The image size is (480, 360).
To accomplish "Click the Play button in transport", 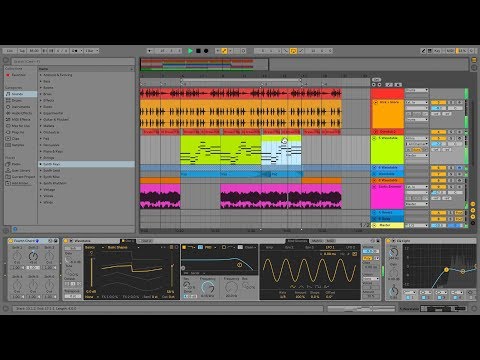I will click(x=190, y=51).
